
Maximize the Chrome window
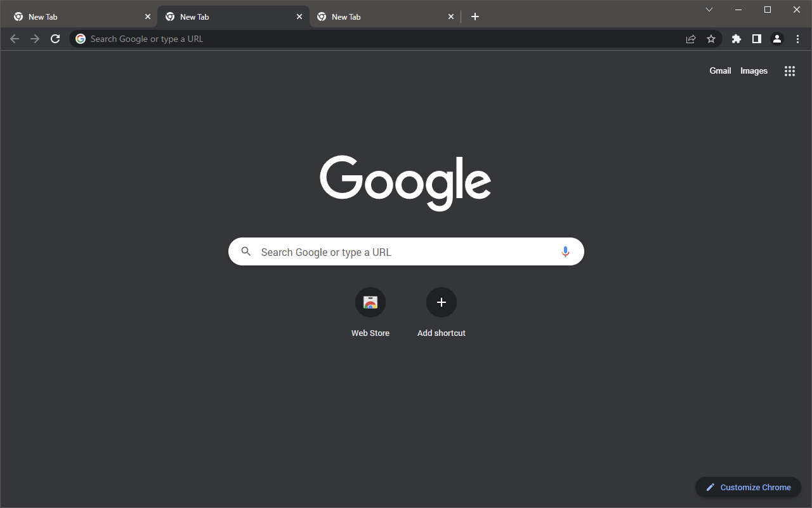point(768,10)
